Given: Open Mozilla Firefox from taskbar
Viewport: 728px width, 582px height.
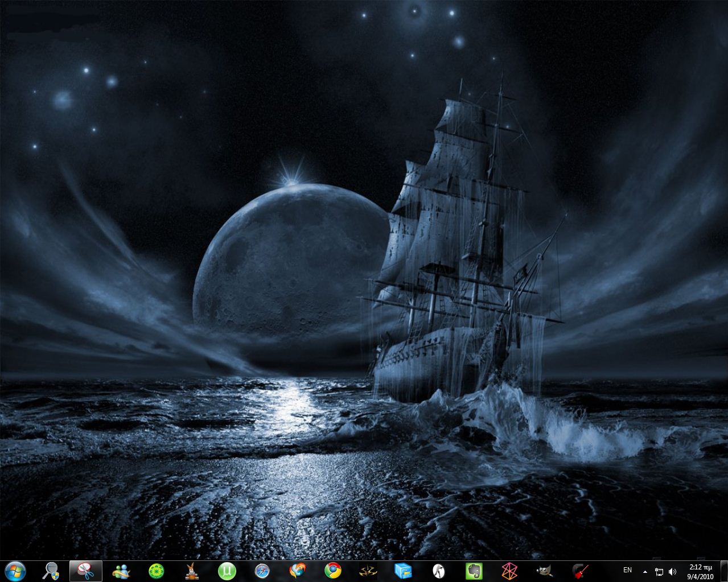Looking at the screenshot, I should (297, 571).
